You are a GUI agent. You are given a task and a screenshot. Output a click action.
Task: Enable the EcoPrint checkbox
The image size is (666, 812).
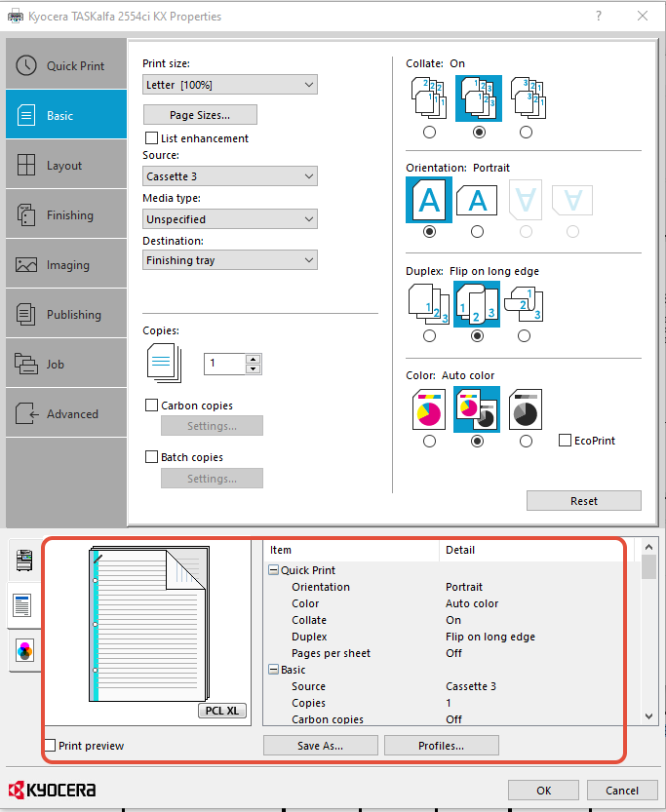click(565, 441)
